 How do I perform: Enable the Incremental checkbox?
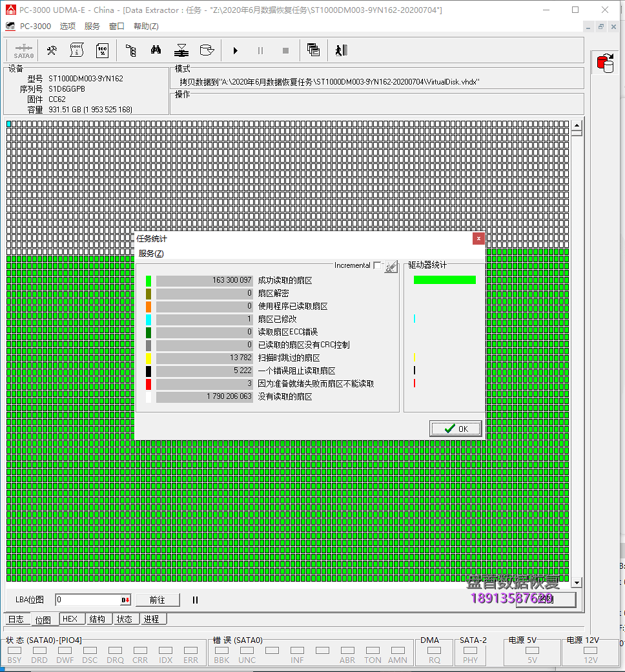[377, 265]
